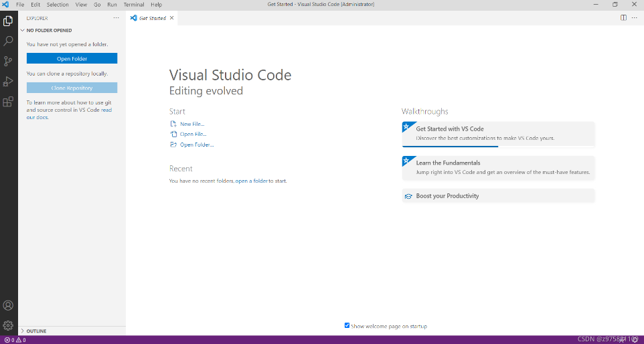Open the Run and Debug view icon
Viewport: 644px width, 344px height.
tap(8, 81)
